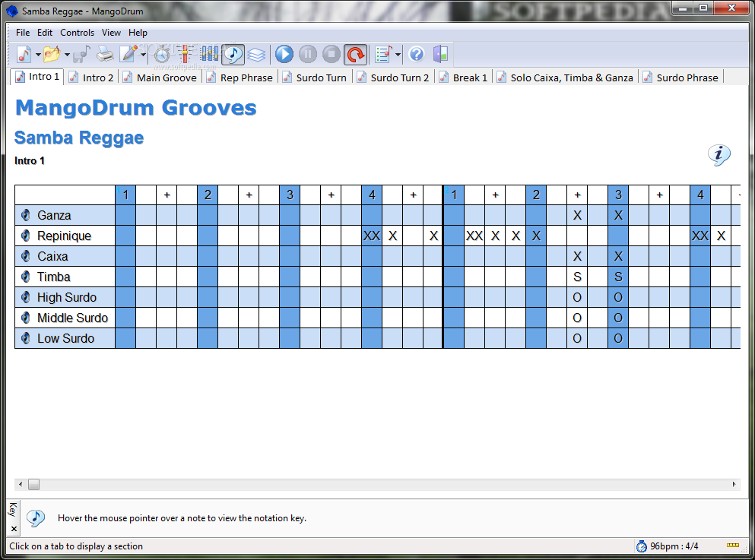The height and width of the screenshot is (560, 755).
Task: Click the Edit pencil icon
Action: (x=128, y=55)
